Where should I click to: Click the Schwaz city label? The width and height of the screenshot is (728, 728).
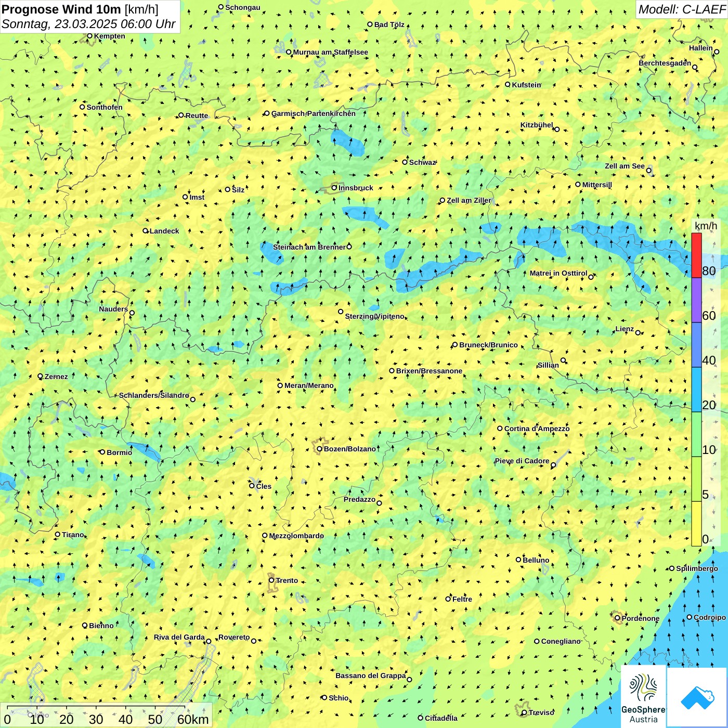[422, 162]
